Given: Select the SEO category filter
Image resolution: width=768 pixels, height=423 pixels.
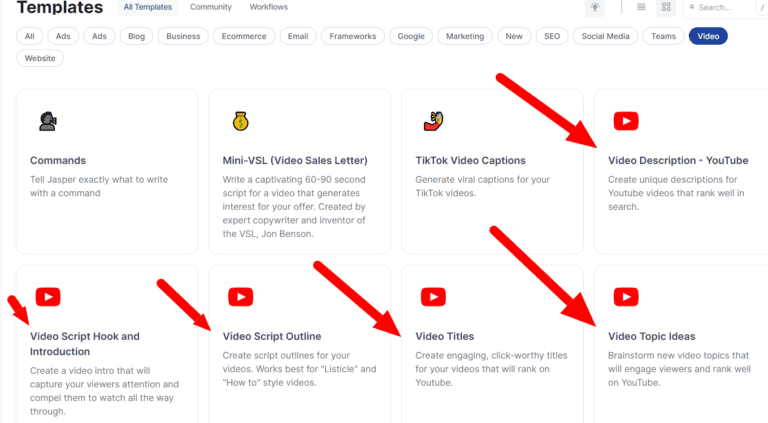Looking at the screenshot, I should point(552,36).
